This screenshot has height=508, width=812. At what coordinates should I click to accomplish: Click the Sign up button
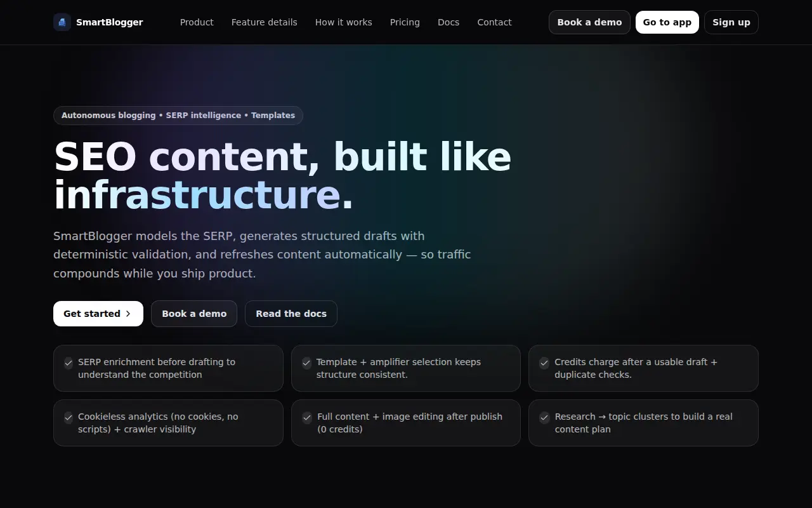coord(731,22)
